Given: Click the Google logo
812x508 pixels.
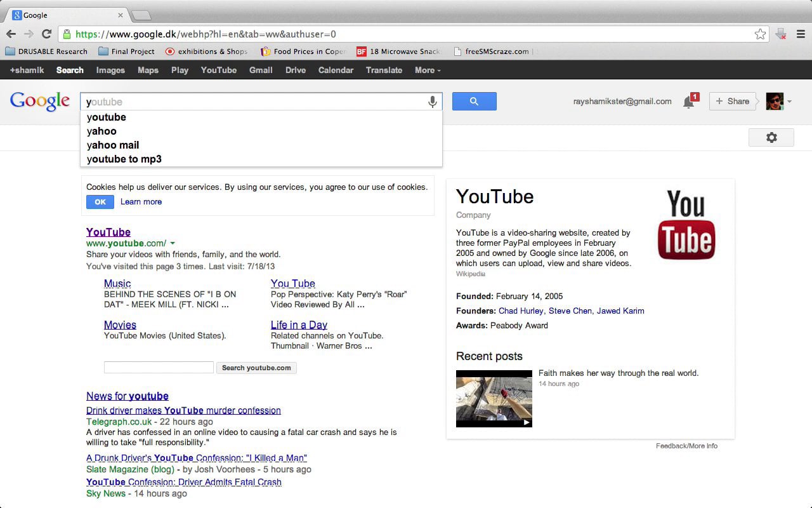Looking at the screenshot, I should (x=40, y=102).
